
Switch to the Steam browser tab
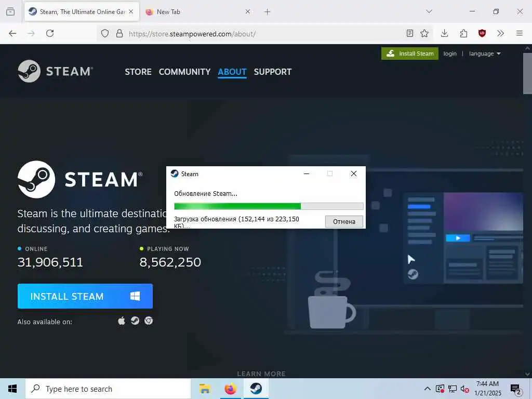tap(82, 11)
